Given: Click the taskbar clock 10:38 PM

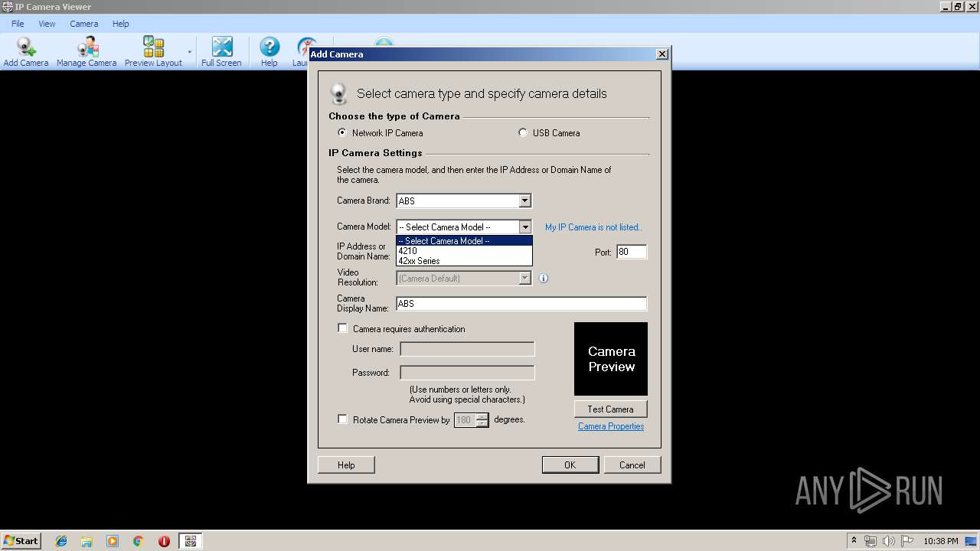Looking at the screenshot, I should pyautogui.click(x=940, y=541).
